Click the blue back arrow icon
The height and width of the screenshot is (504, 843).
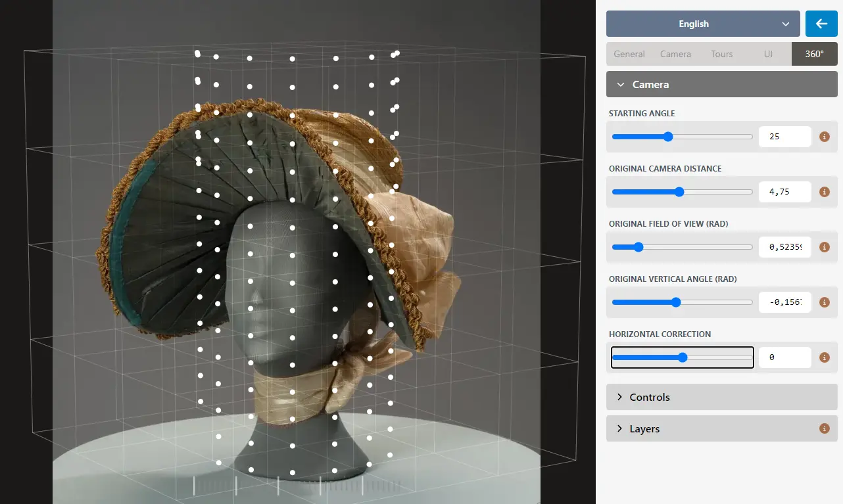point(821,24)
